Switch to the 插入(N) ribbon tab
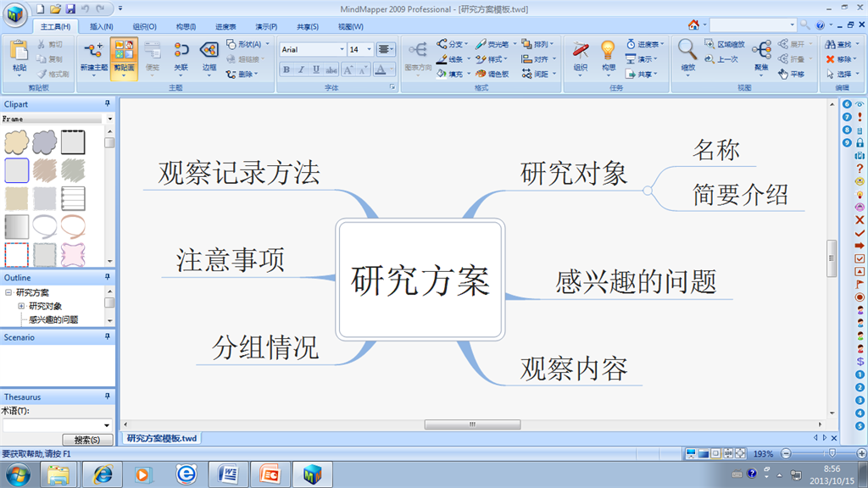The image size is (868, 488). [102, 26]
